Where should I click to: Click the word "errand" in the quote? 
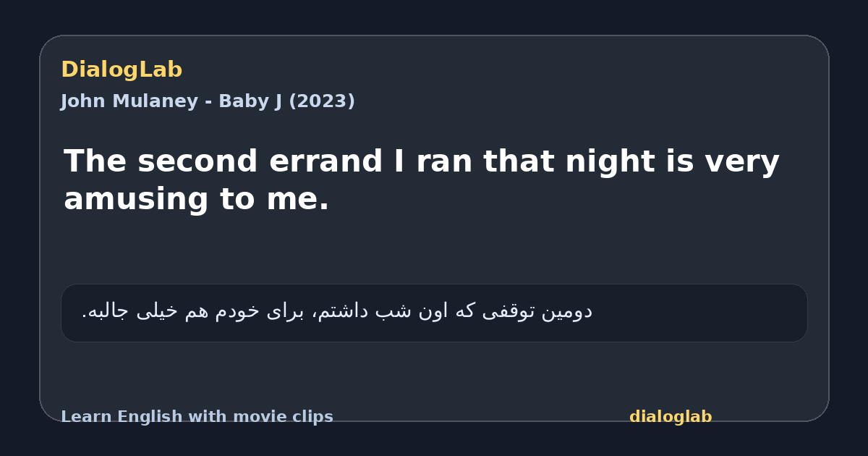click(x=325, y=161)
